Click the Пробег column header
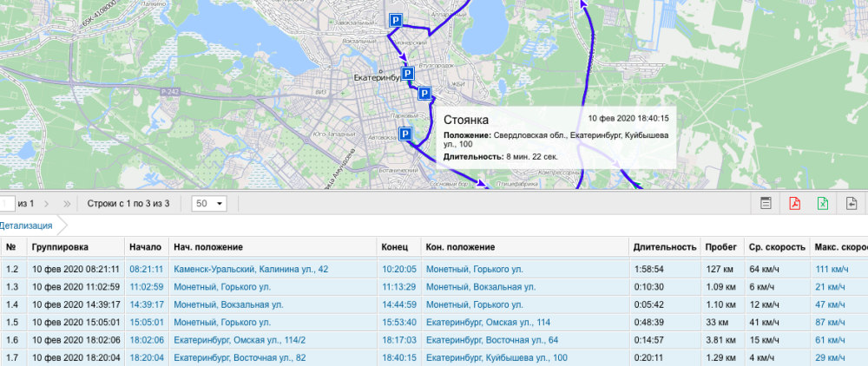This screenshot has width=868, height=366. point(720,246)
